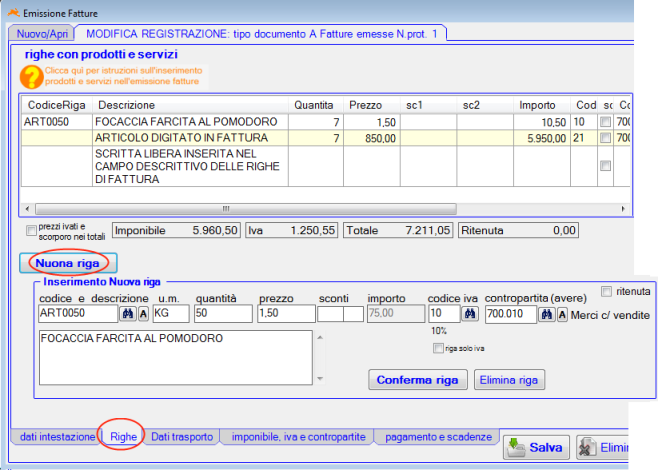This screenshot has height=470, width=658.
Task: Click the Totale field 7.211,05
Action: pos(398,230)
